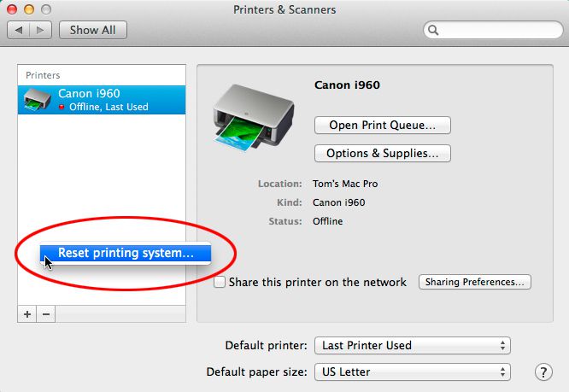The width and height of the screenshot is (569, 392).
Task: Click the back navigation arrow
Action: pyautogui.click(x=19, y=30)
